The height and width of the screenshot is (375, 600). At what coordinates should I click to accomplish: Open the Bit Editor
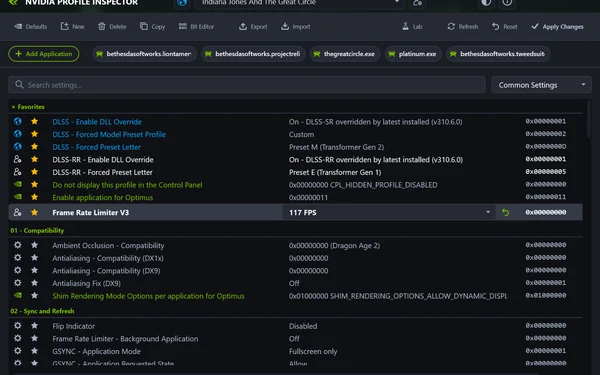pyautogui.click(x=196, y=26)
